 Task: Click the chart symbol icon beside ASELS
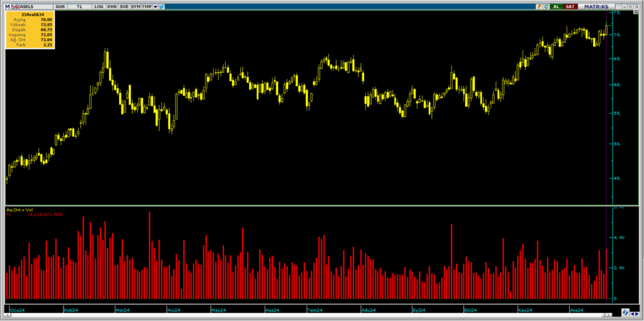14,6
